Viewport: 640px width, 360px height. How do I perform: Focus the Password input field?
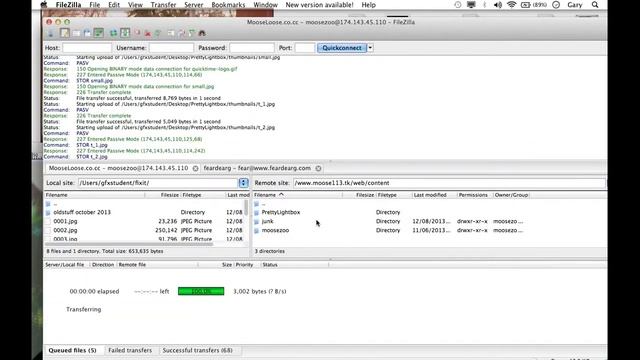(252, 48)
